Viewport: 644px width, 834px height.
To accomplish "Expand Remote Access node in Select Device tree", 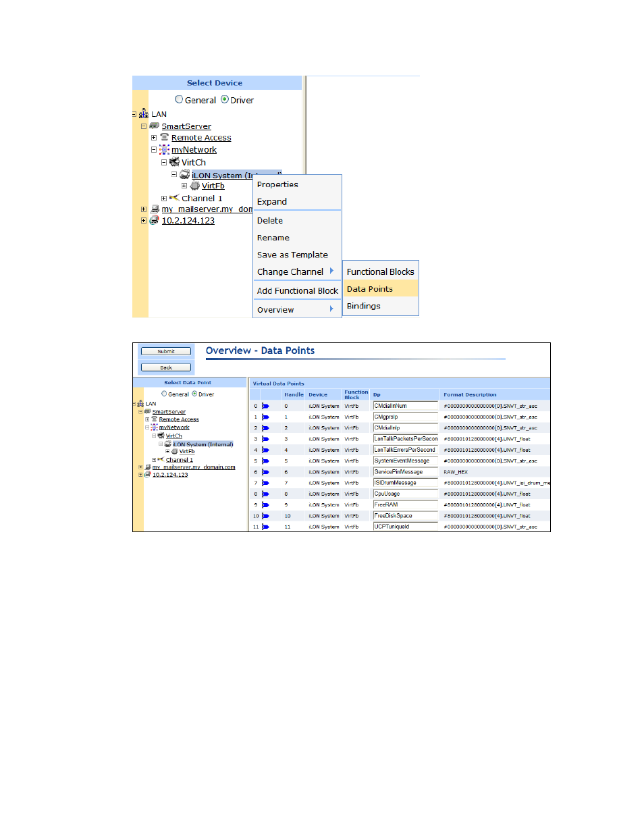I will click(x=154, y=137).
